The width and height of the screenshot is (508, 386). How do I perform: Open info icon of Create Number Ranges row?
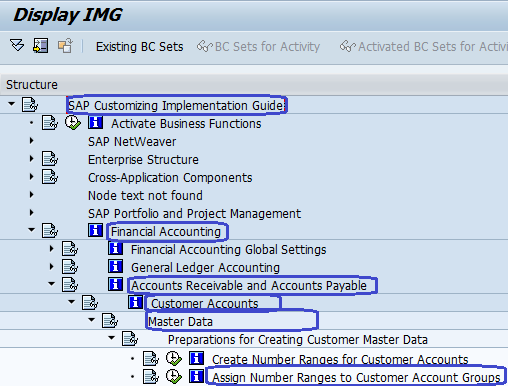[x=196, y=358]
